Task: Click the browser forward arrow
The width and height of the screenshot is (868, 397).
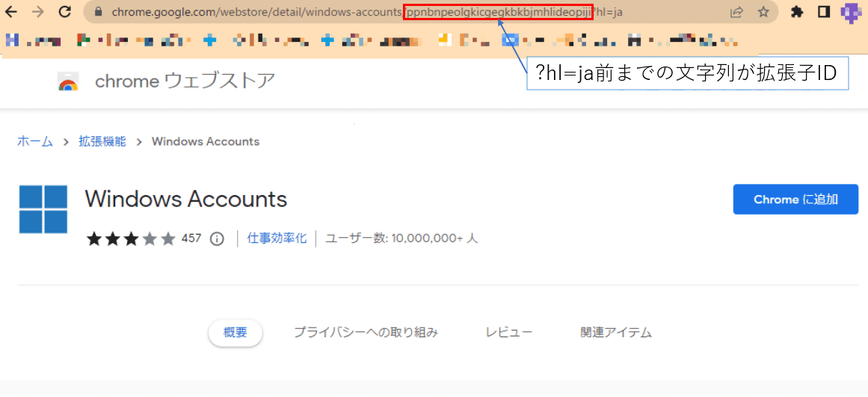Action: 38,12
